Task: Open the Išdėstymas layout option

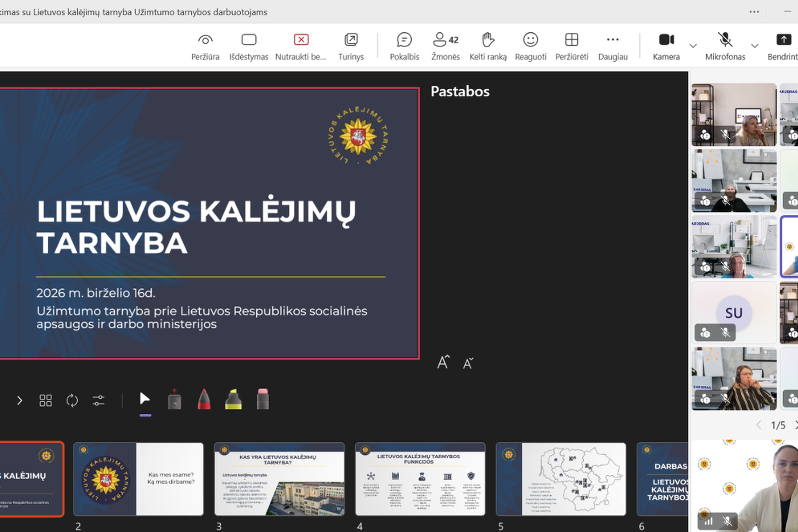Action: point(248,47)
